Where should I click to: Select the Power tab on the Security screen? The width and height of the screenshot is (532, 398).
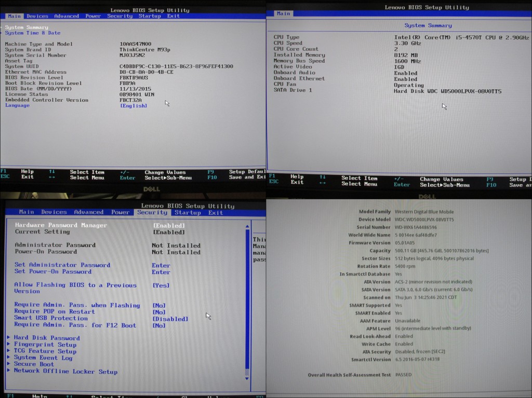pos(121,212)
